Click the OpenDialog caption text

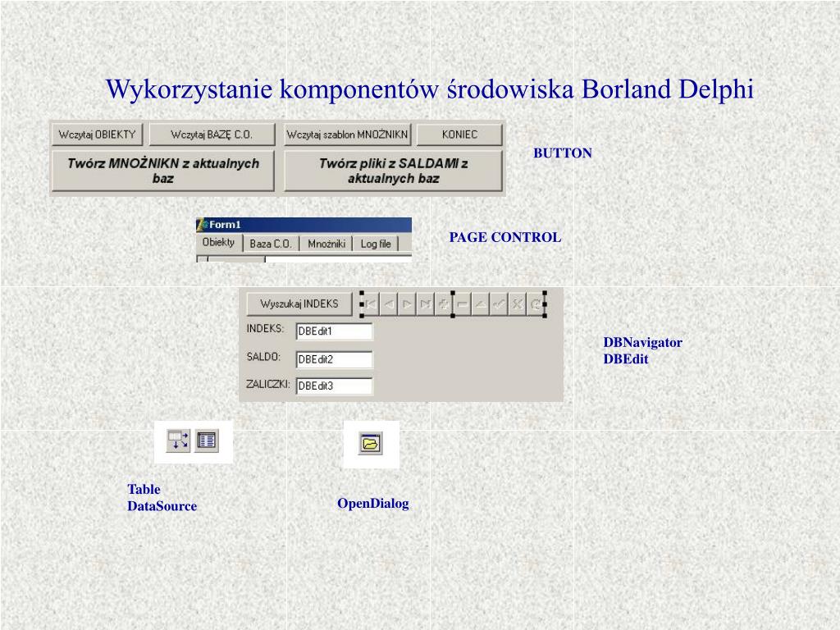(x=373, y=504)
